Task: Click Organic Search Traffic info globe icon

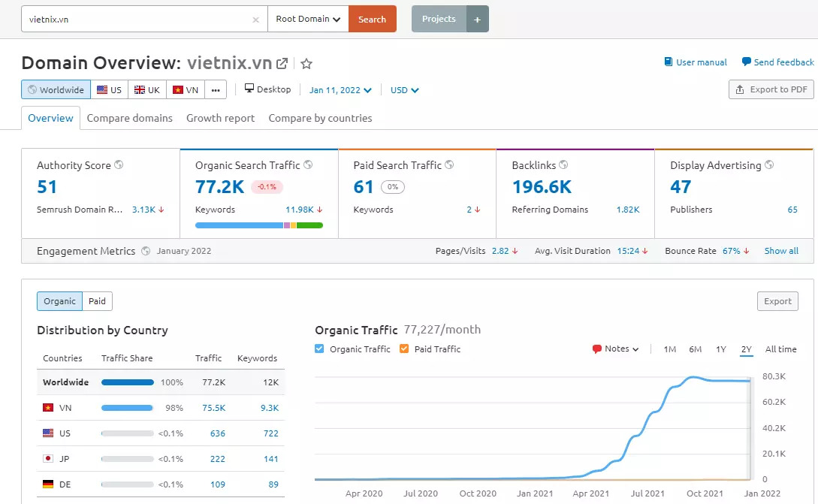Action: click(308, 164)
